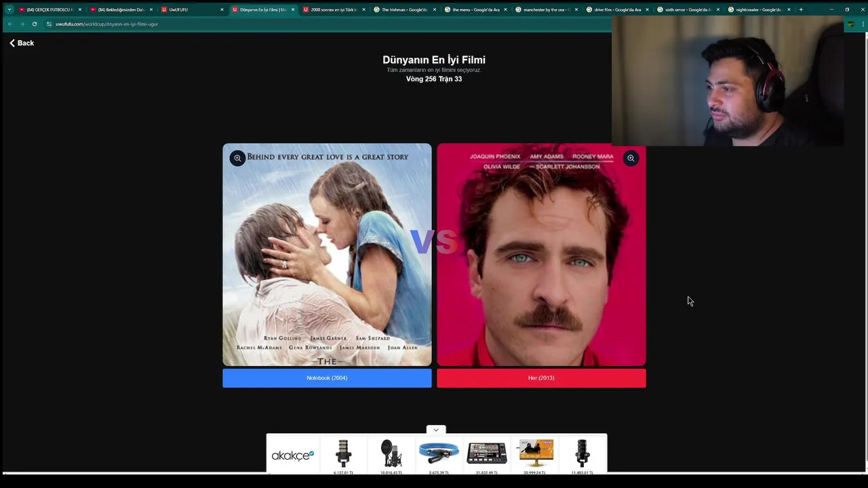
Task: Vote for Notebook (2004)
Action: pyautogui.click(x=327, y=378)
